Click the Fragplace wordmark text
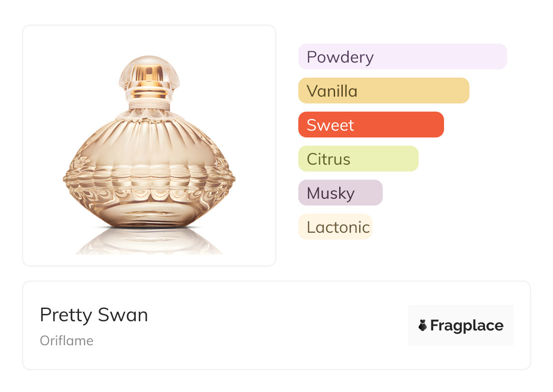 (467, 325)
